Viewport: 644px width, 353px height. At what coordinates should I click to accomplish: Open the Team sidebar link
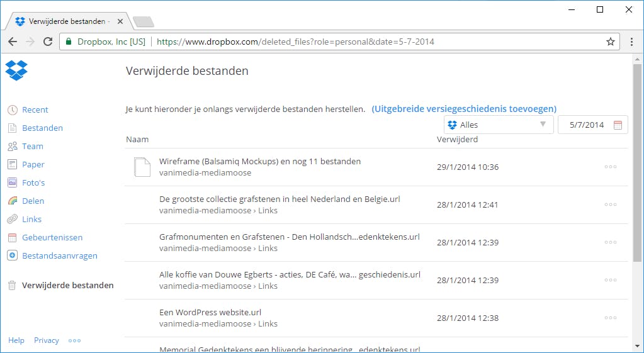(33, 146)
